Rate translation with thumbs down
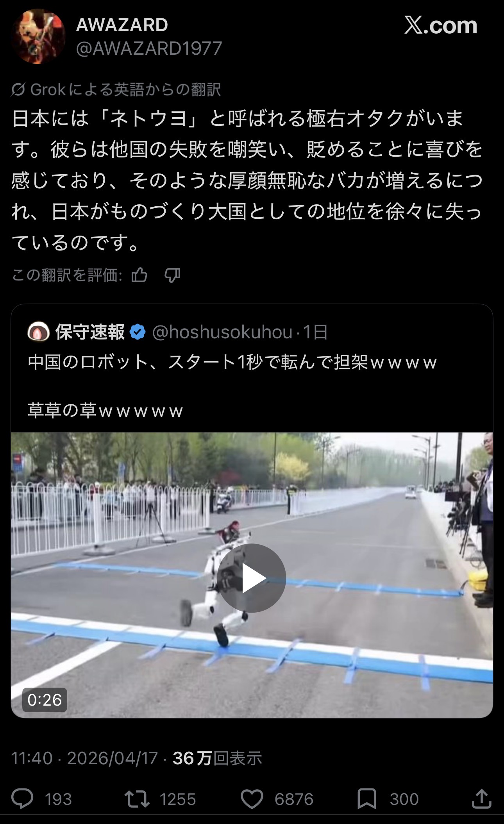The width and height of the screenshot is (504, 824). tap(172, 275)
